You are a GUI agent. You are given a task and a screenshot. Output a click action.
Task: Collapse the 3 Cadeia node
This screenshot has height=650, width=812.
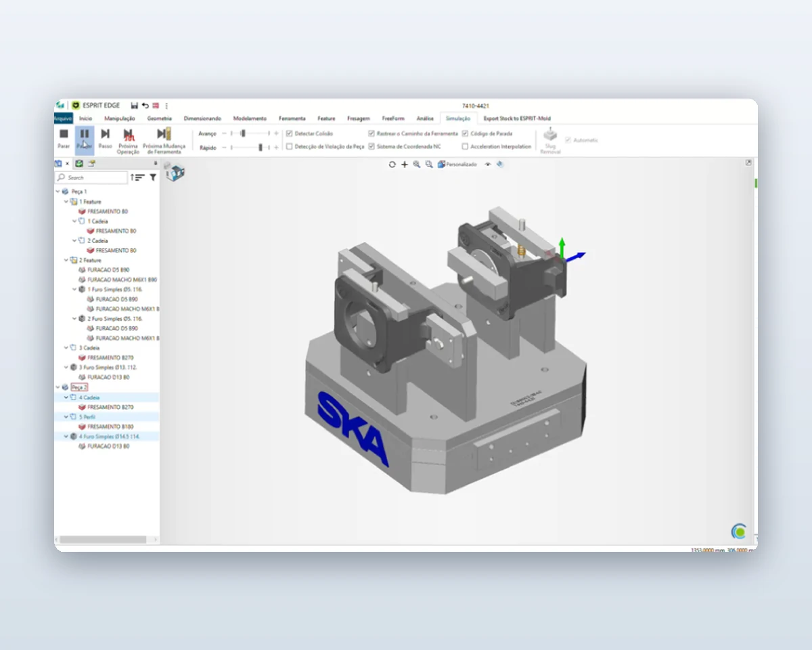(66, 347)
